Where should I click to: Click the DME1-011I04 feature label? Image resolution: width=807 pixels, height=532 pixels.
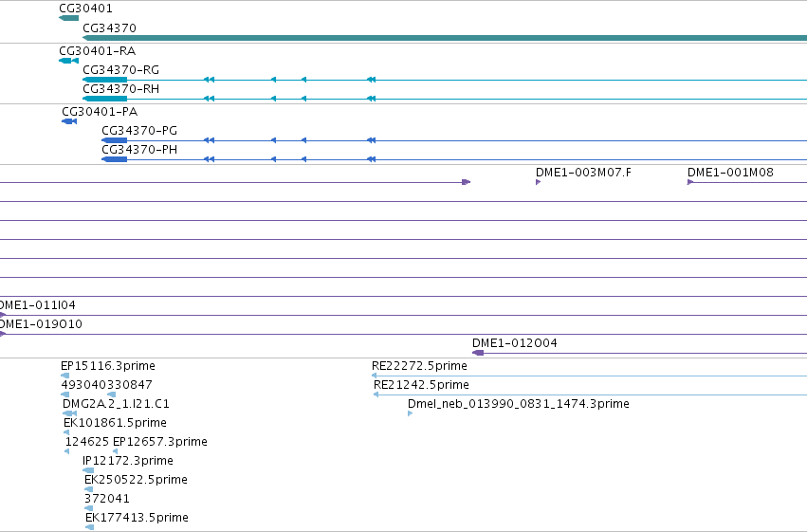[38, 305]
